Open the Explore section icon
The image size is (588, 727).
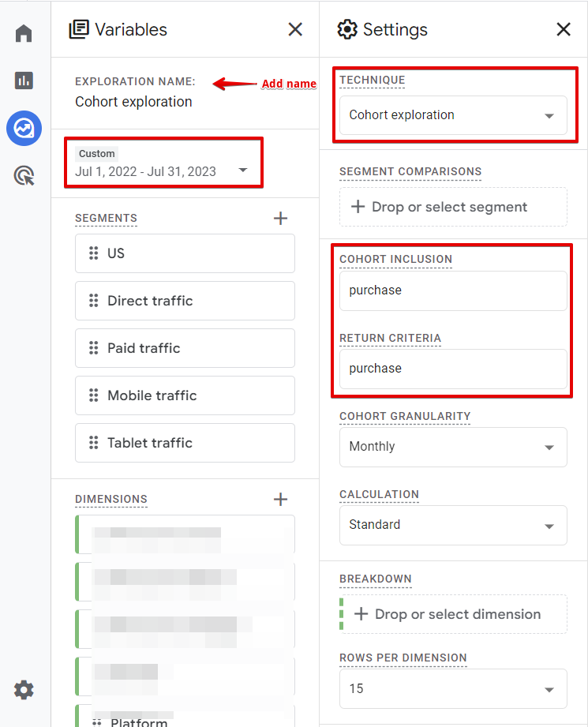[24, 128]
